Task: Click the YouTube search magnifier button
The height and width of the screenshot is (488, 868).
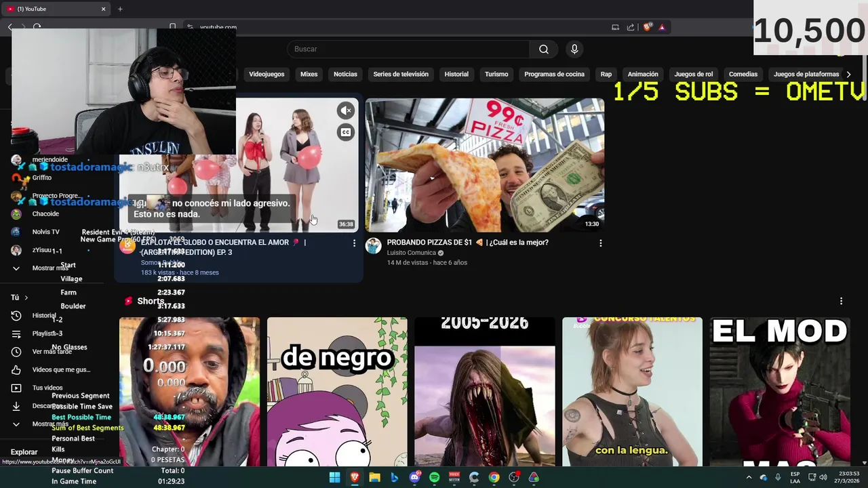Action: (543, 49)
